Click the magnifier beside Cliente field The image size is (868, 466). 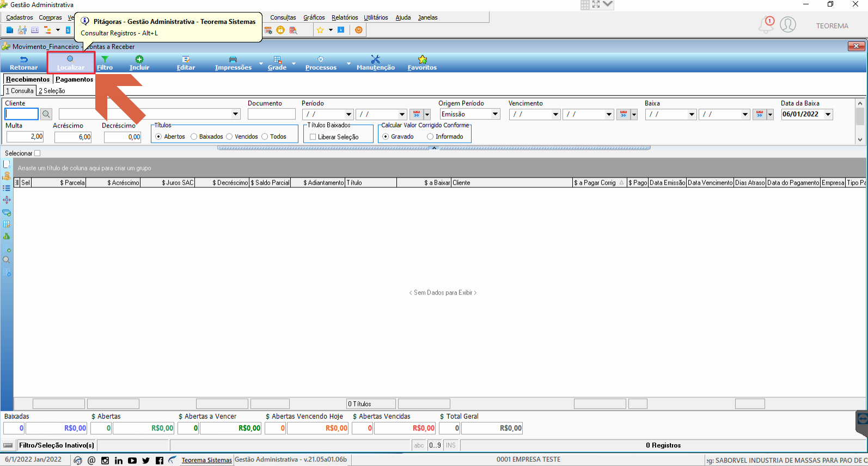point(46,114)
